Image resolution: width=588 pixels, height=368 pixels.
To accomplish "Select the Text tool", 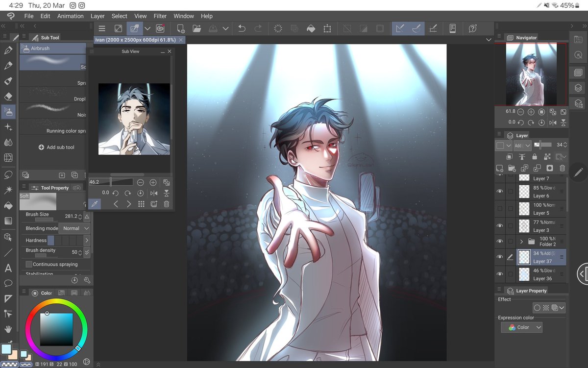I will (x=8, y=268).
